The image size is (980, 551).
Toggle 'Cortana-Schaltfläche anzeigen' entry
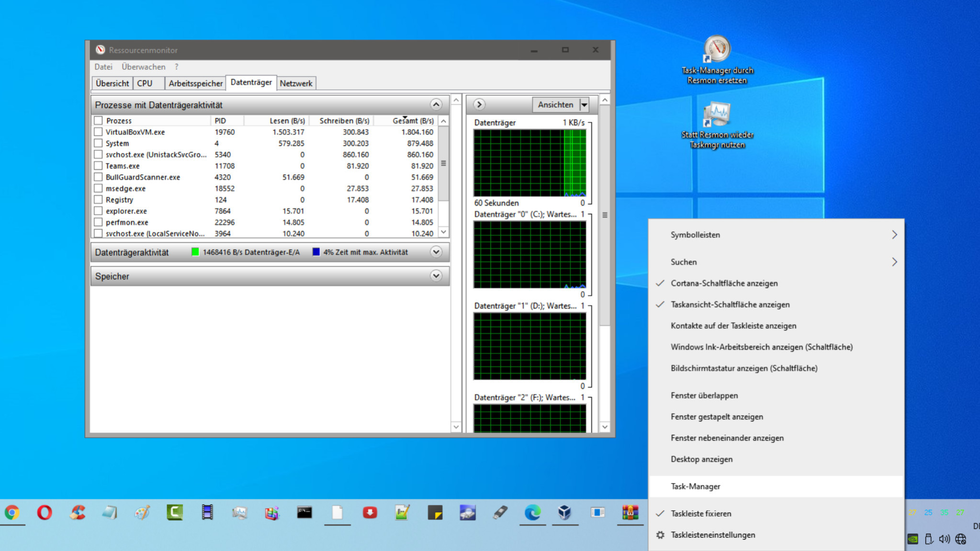pos(776,283)
